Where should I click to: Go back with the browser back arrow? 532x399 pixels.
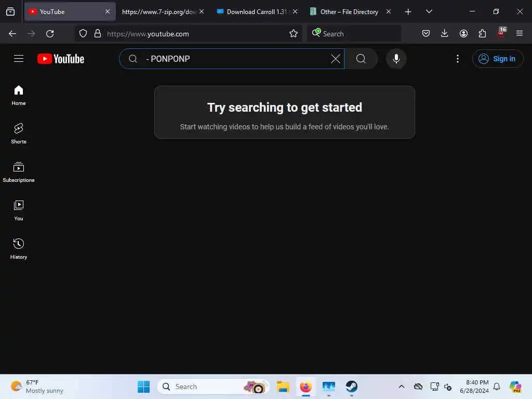[12, 34]
